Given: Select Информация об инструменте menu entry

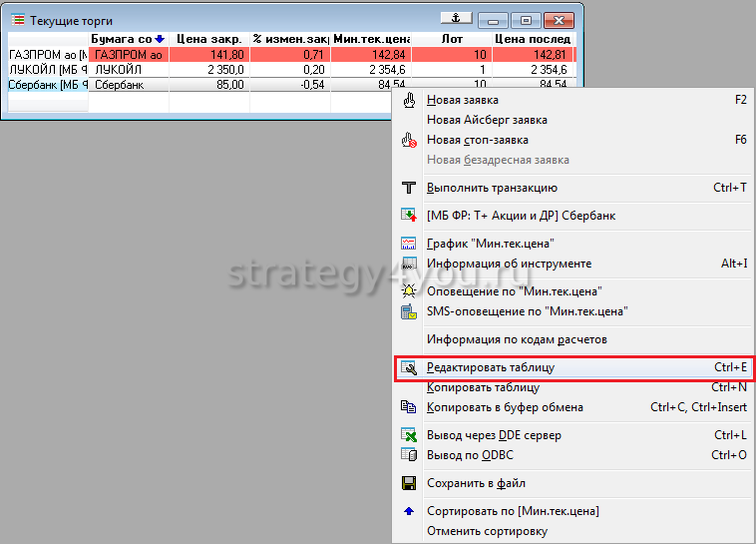Looking at the screenshot, I should [509, 264].
